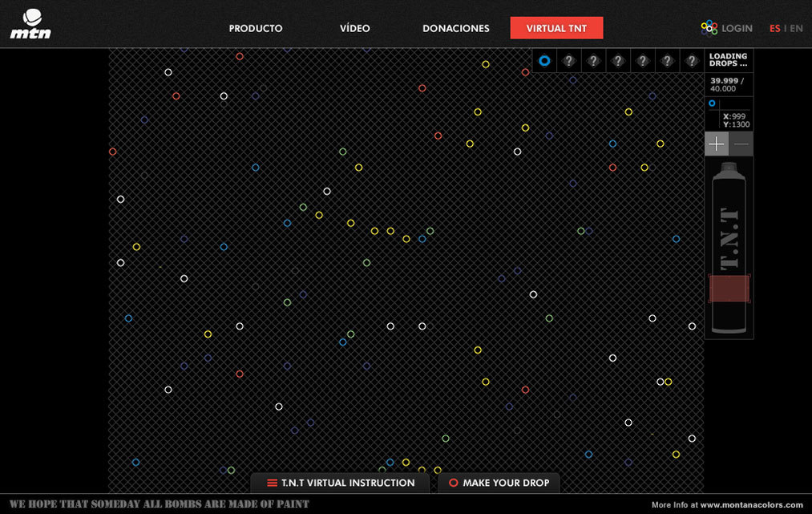Open the Donaciones page
The image size is (812, 514).
click(456, 28)
